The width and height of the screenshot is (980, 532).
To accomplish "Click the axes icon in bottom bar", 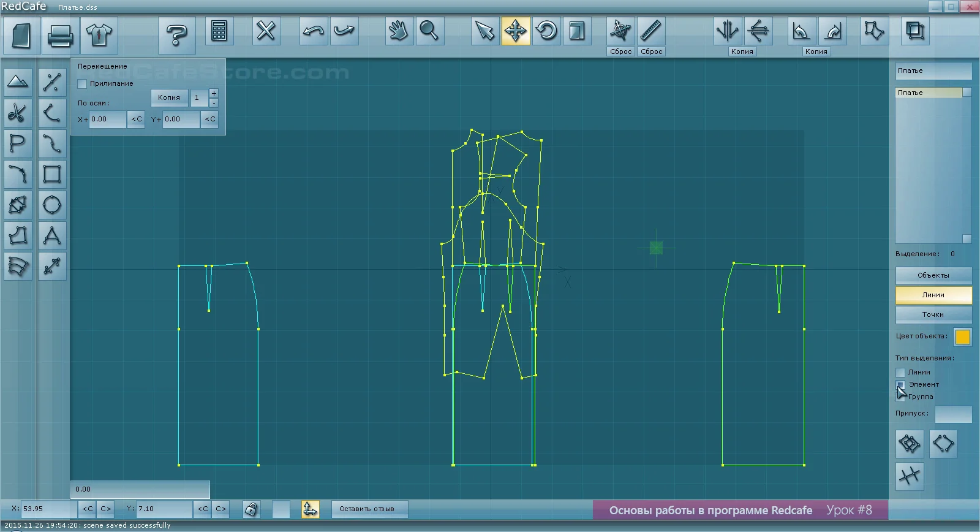I will (311, 509).
